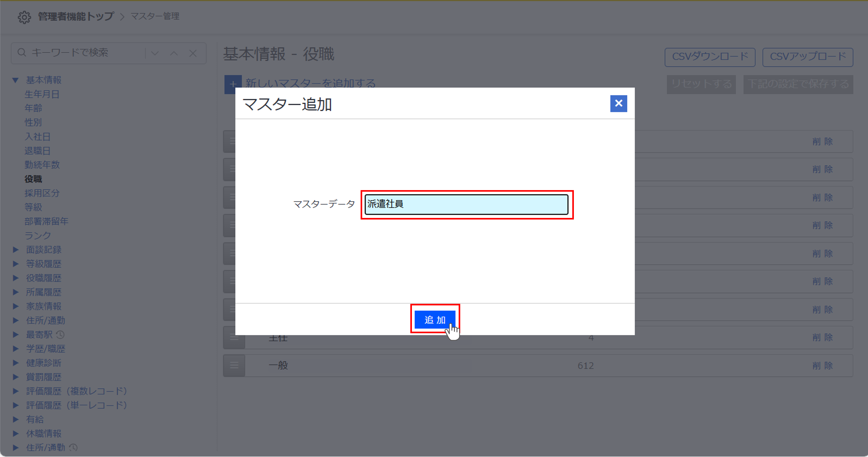Expand the 健康診断 tree section

(x=16, y=363)
